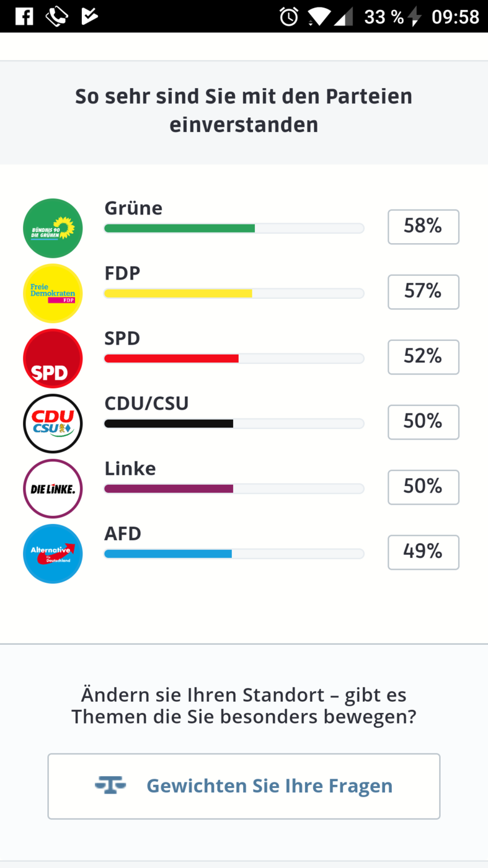The image size is (488, 868).
Task: Select the red SPD logo
Action: (53, 358)
